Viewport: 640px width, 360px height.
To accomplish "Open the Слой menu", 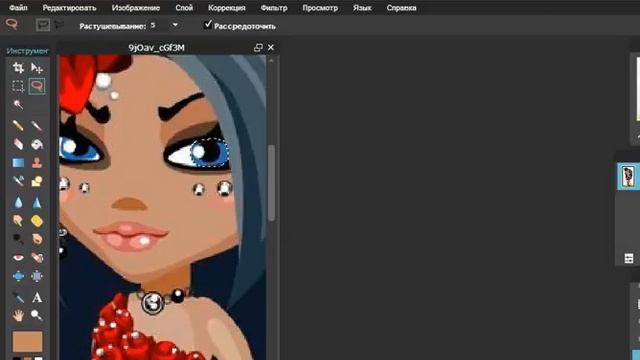I will 184,8.
